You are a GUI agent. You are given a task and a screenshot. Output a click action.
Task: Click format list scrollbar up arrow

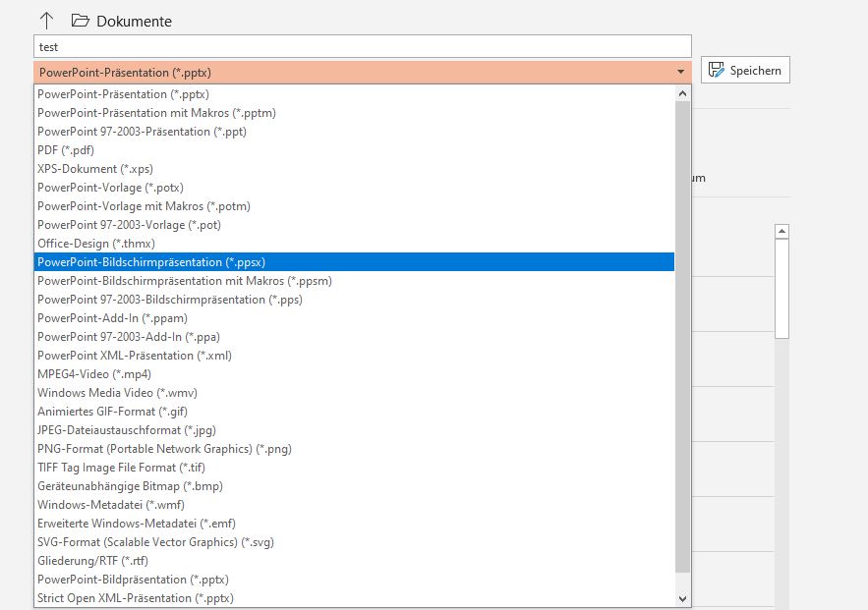(682, 93)
